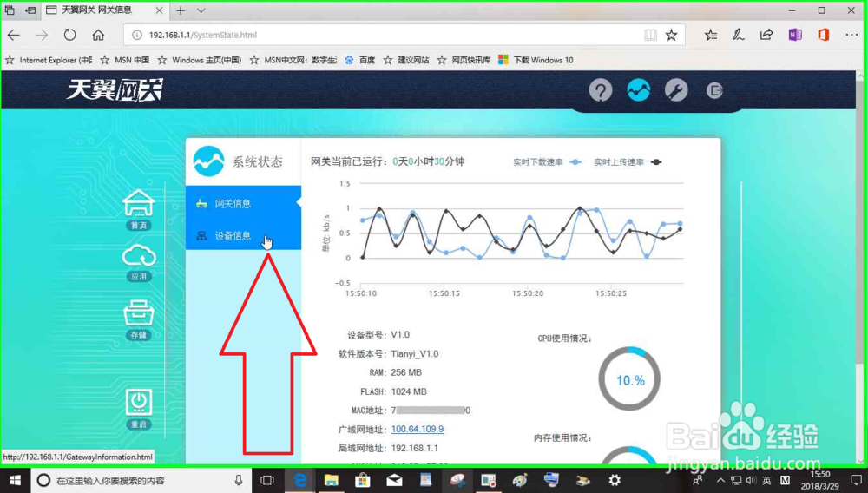Click the 重启 restart power icon
The width and height of the screenshot is (868, 493).
[x=138, y=410]
